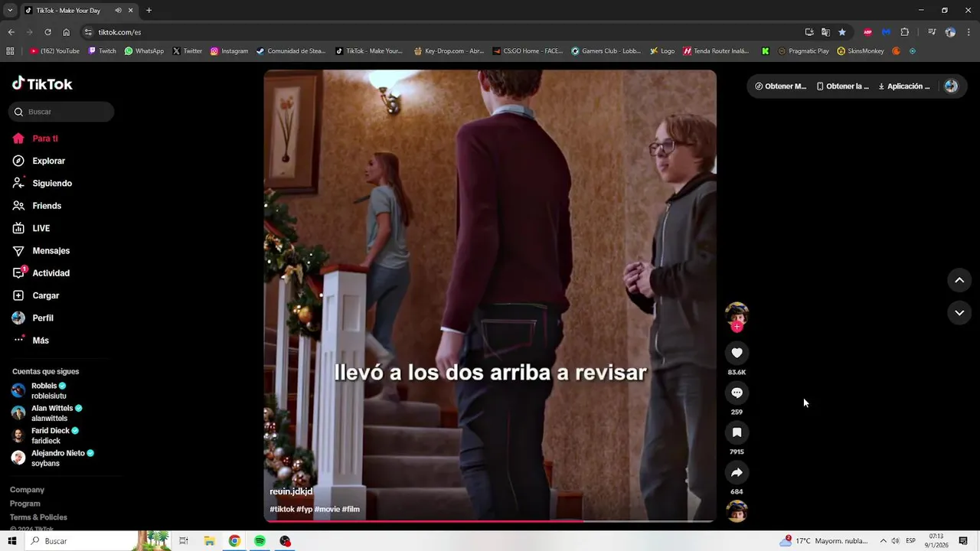The width and height of the screenshot is (980, 551).
Task: Open taskbar volume control
Action: [895, 541]
